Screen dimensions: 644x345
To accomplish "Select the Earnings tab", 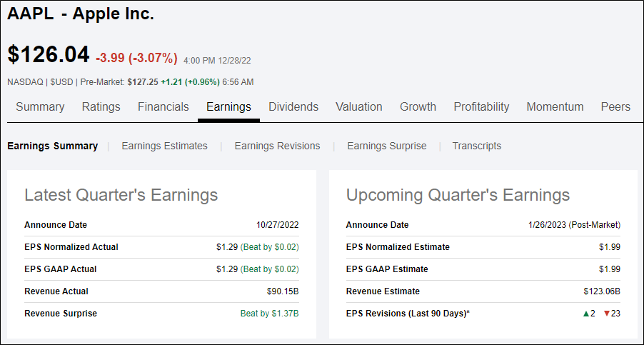I will pyautogui.click(x=228, y=107).
